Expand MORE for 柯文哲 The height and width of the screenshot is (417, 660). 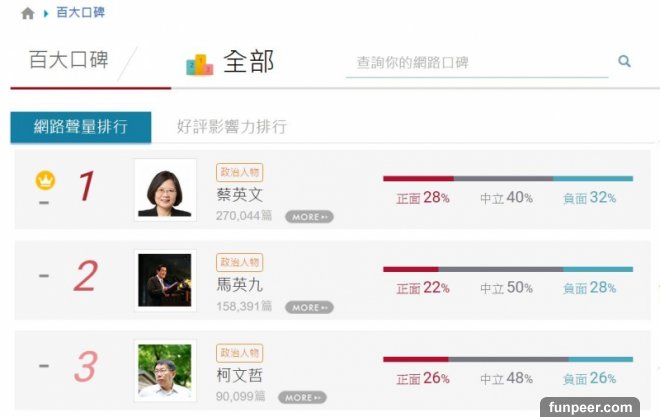tap(302, 397)
